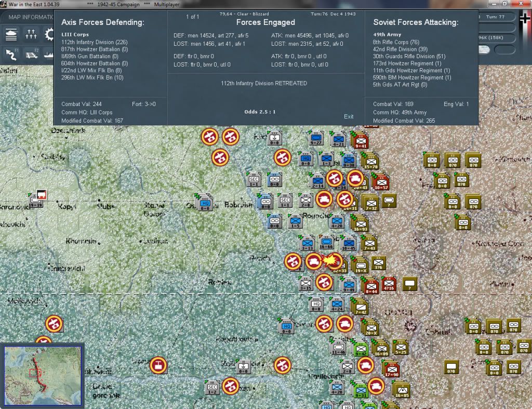Click the 5th Gds AT Art Rgt (0) entry
532x409 pixels.
pyautogui.click(x=400, y=85)
